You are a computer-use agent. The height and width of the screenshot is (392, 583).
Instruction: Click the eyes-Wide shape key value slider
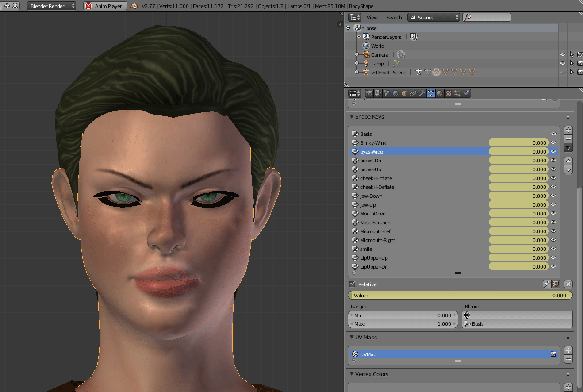pos(518,151)
